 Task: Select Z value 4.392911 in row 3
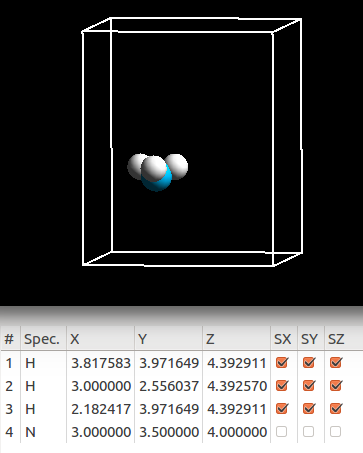(237, 409)
